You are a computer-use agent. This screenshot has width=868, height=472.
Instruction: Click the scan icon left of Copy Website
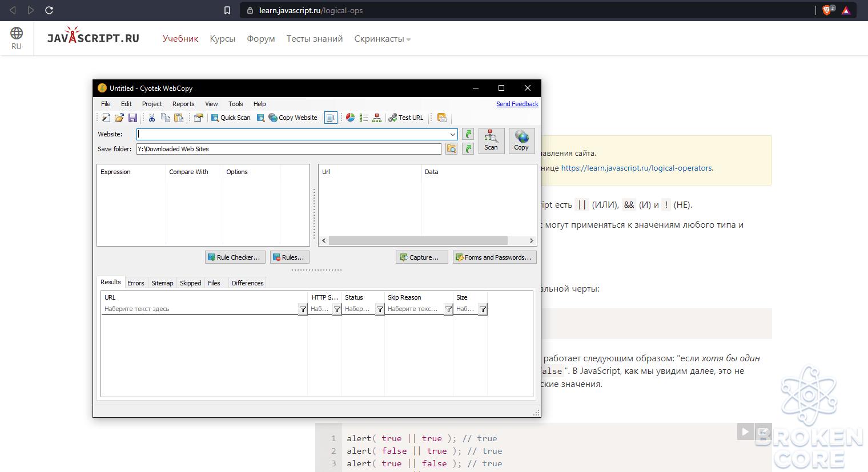[x=260, y=118]
